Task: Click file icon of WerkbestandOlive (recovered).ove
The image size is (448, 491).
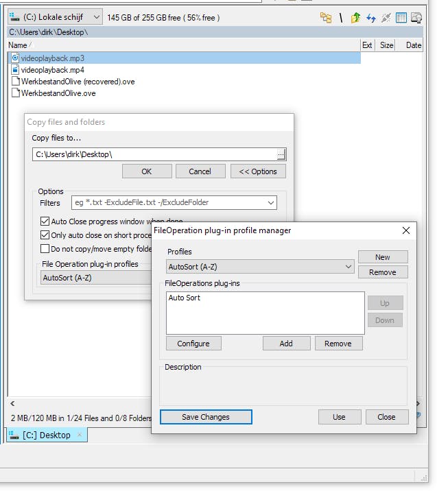Action: pyautogui.click(x=15, y=81)
